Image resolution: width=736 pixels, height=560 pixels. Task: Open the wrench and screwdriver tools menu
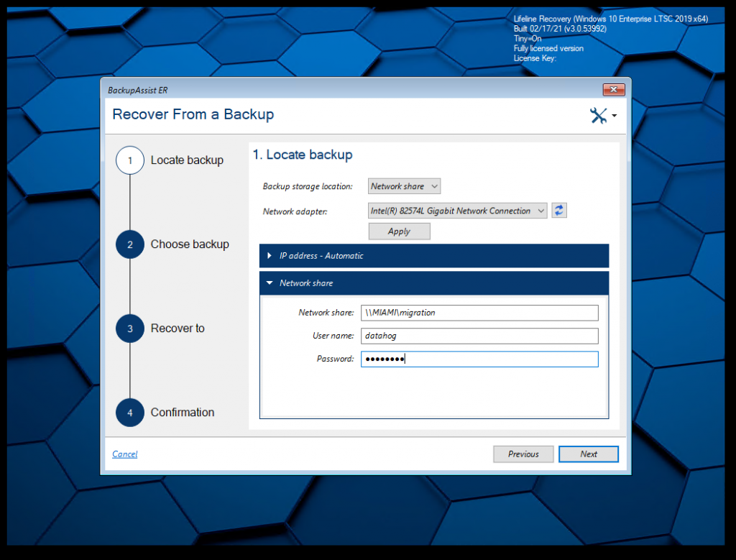(602, 116)
